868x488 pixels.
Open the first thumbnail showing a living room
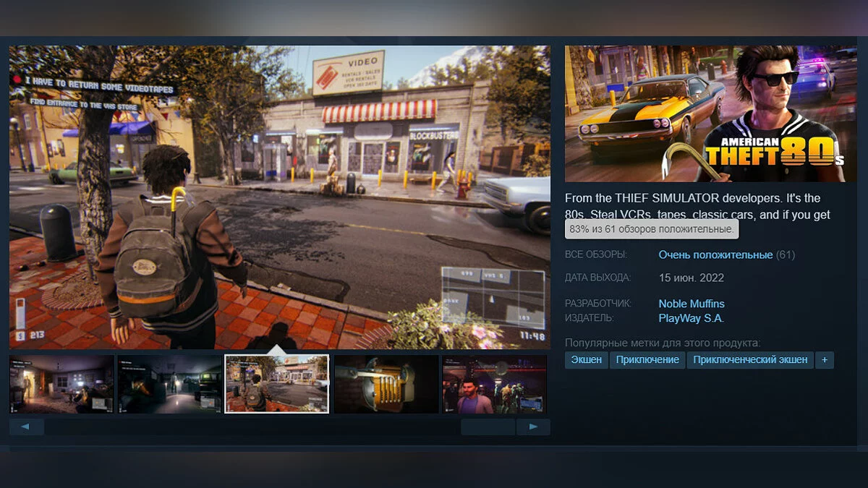click(61, 384)
